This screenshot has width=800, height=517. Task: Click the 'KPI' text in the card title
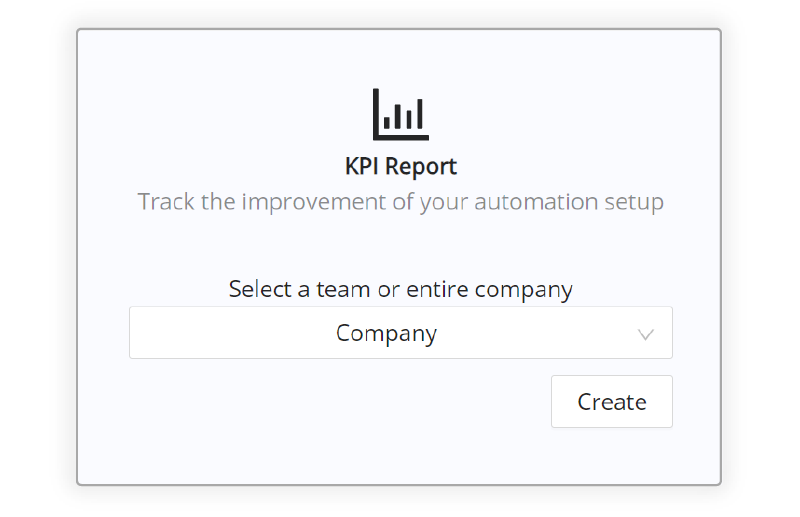click(362, 166)
